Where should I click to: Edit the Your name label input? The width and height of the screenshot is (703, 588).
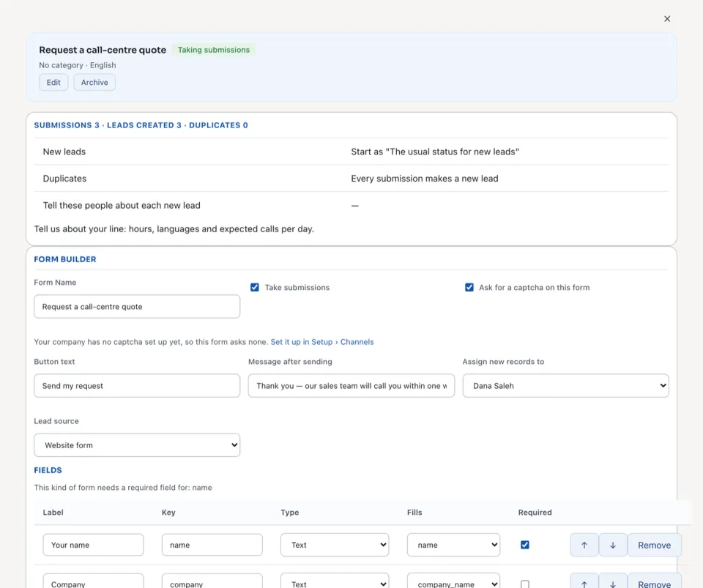coord(93,545)
